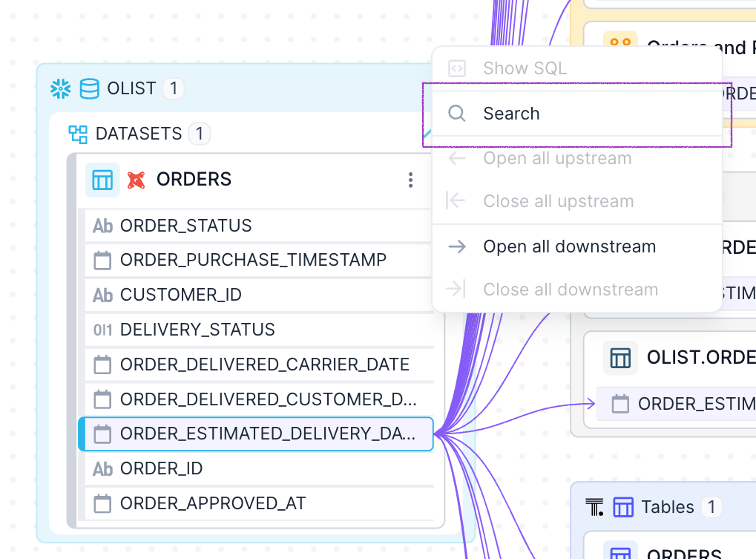Image resolution: width=756 pixels, height=559 pixels.
Task: Click the Ab text icon for ORDER_STATUS
Action: (102, 226)
